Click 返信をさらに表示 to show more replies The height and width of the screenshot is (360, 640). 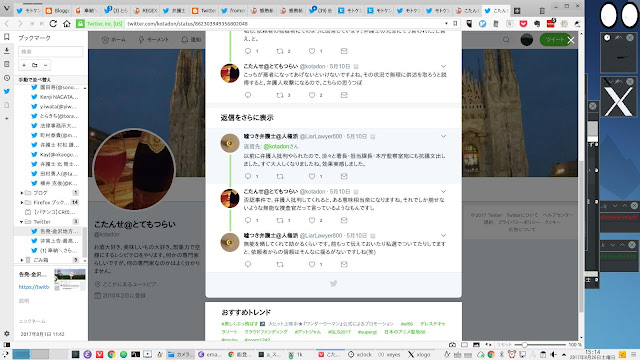tap(247, 118)
